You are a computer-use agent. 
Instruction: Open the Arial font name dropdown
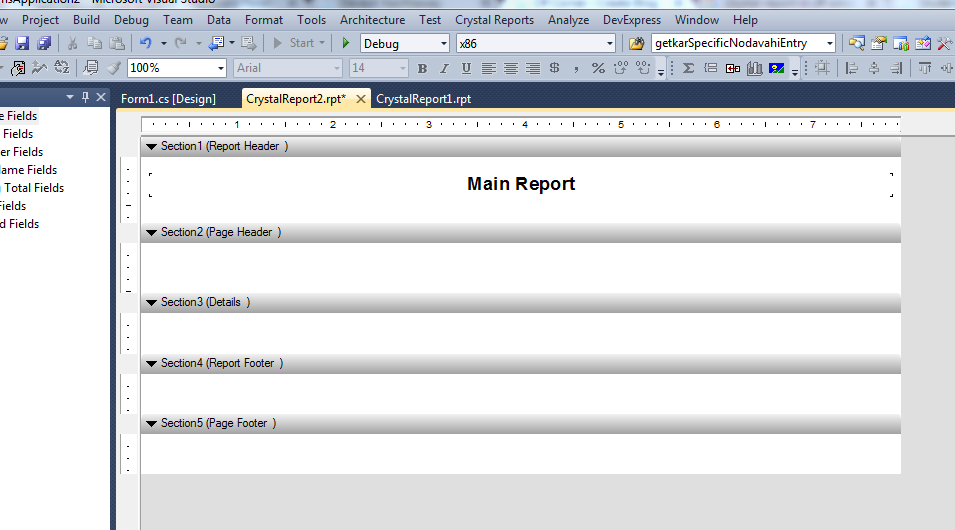337,68
